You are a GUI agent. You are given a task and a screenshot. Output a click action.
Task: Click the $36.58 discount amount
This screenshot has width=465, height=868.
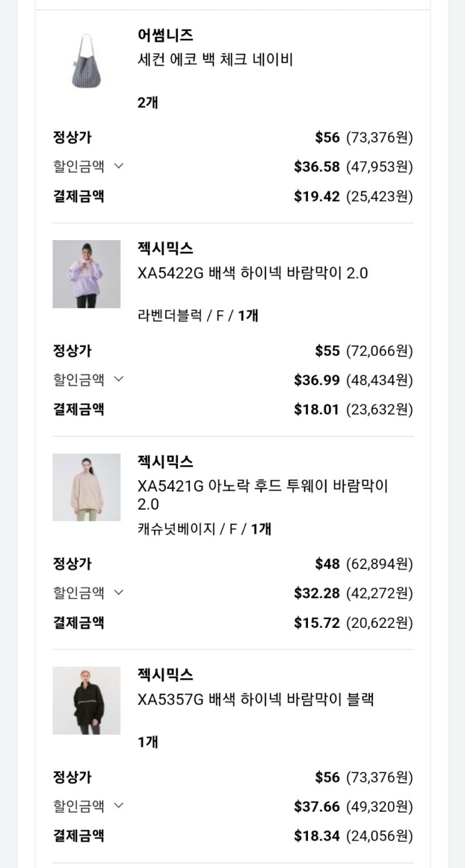click(317, 167)
